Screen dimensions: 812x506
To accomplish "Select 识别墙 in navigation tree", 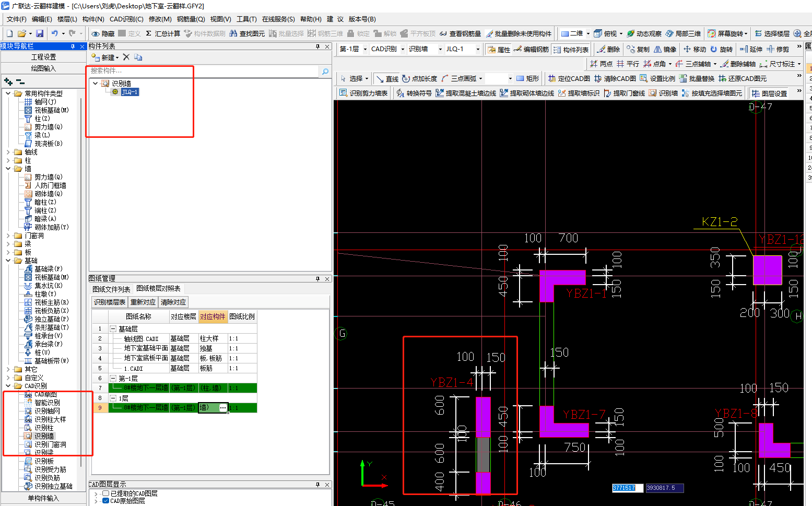I will (x=44, y=436).
